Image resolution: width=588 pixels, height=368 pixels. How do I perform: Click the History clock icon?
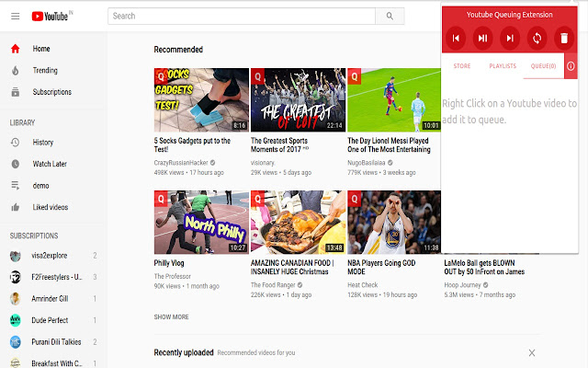[15, 143]
